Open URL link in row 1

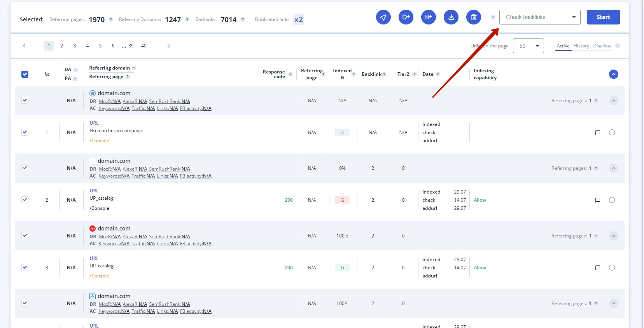pos(94,123)
